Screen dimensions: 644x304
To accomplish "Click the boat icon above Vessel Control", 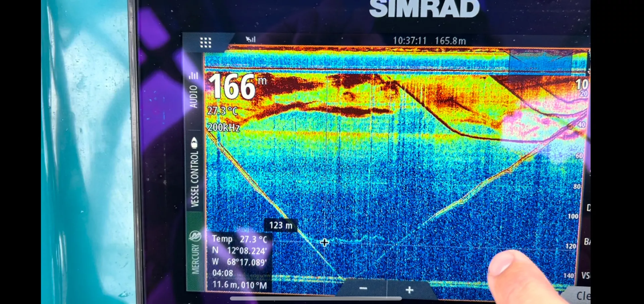I will (x=194, y=143).
